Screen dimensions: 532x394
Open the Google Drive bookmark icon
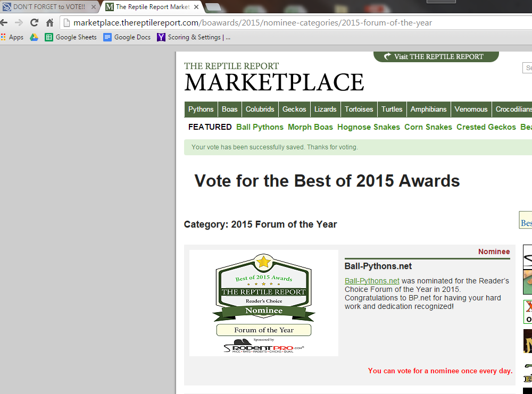34,37
